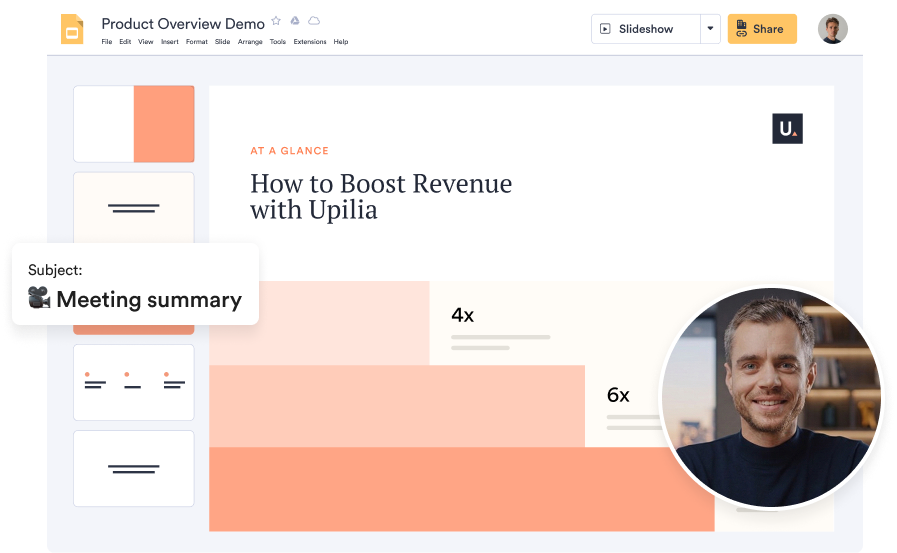Open the Arrange menu
Image resolution: width=897 pixels, height=553 pixels.
(249, 42)
